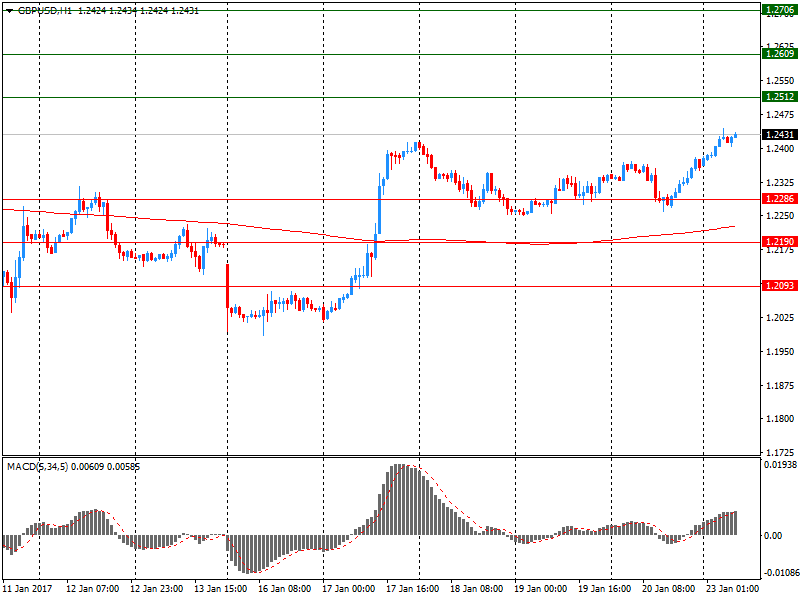
Task: Click the 1.2025 price scale value
Action: (x=780, y=317)
